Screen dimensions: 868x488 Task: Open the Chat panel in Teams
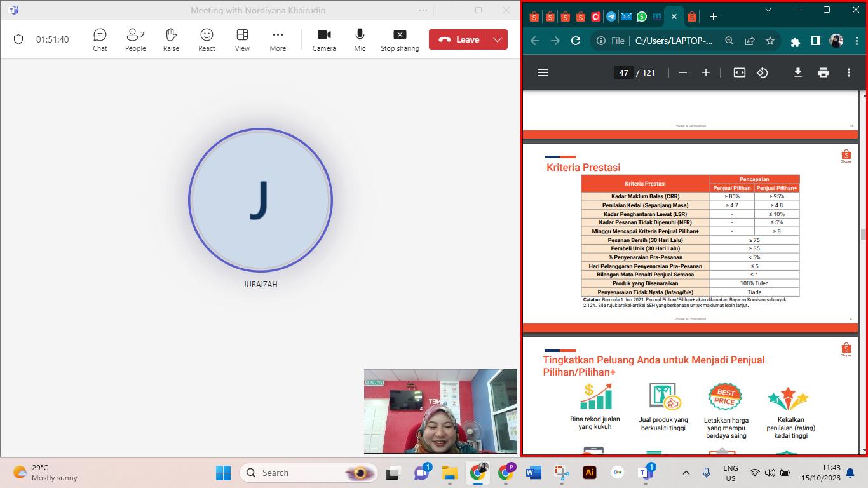point(100,39)
